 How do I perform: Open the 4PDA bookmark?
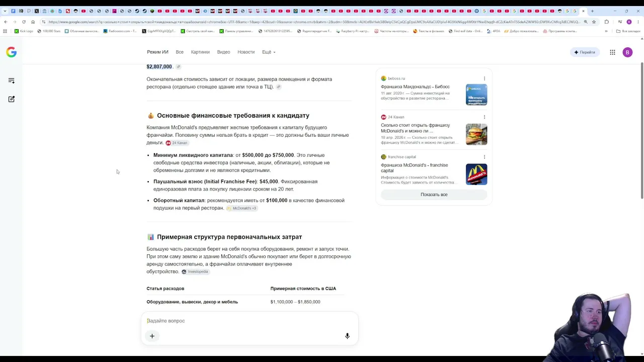click(494, 31)
